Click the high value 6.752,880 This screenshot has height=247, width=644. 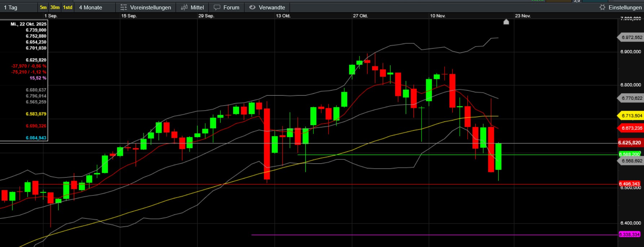(36, 36)
